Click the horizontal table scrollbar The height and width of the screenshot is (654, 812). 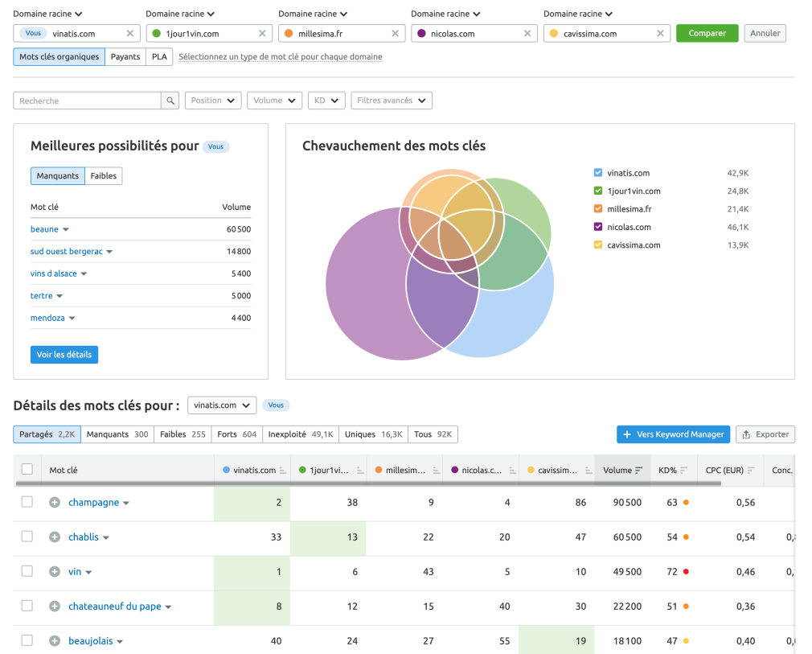click(368, 483)
